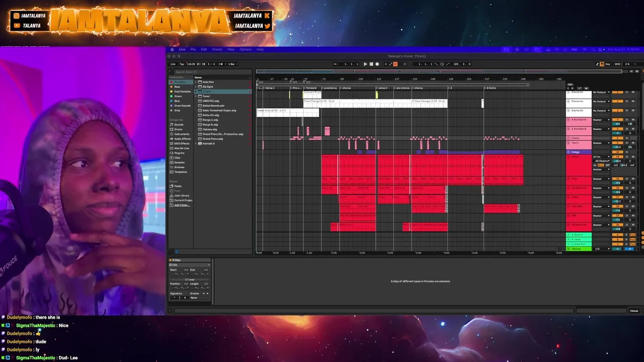Screen dimensions: 644x362
Task: Open the Instruments category
Action: [x=181, y=134]
